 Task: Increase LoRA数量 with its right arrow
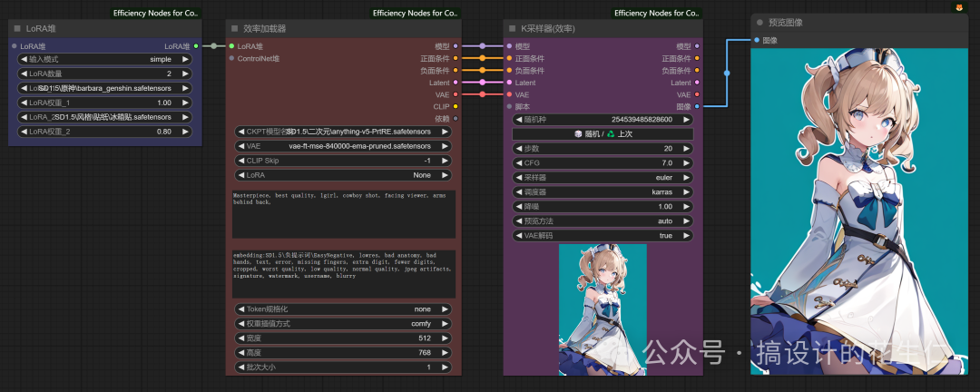point(186,73)
